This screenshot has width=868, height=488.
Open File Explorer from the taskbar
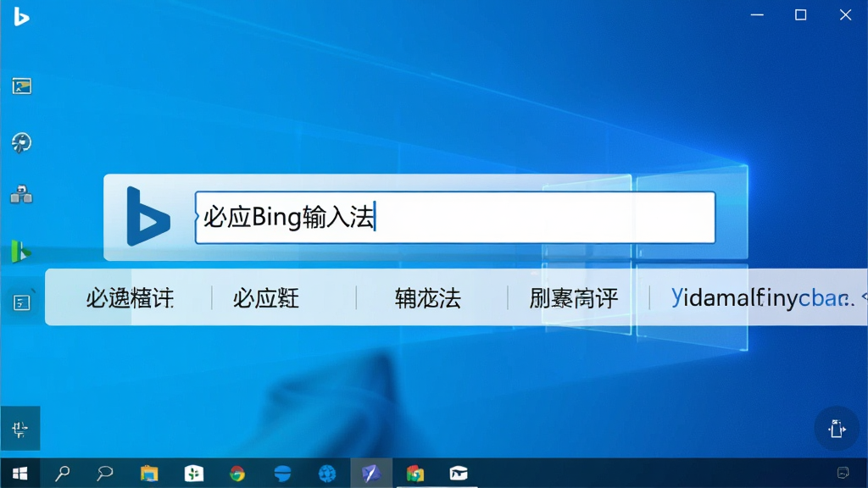coord(149,474)
